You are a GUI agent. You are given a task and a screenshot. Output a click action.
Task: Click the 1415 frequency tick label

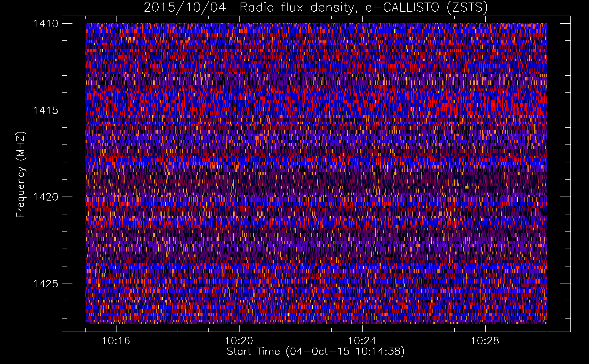[46, 110]
